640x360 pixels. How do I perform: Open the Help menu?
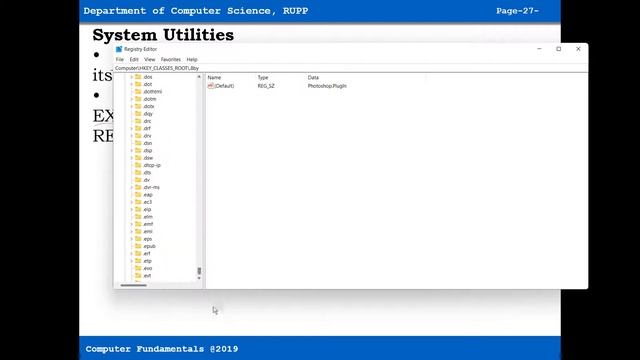tap(192, 60)
